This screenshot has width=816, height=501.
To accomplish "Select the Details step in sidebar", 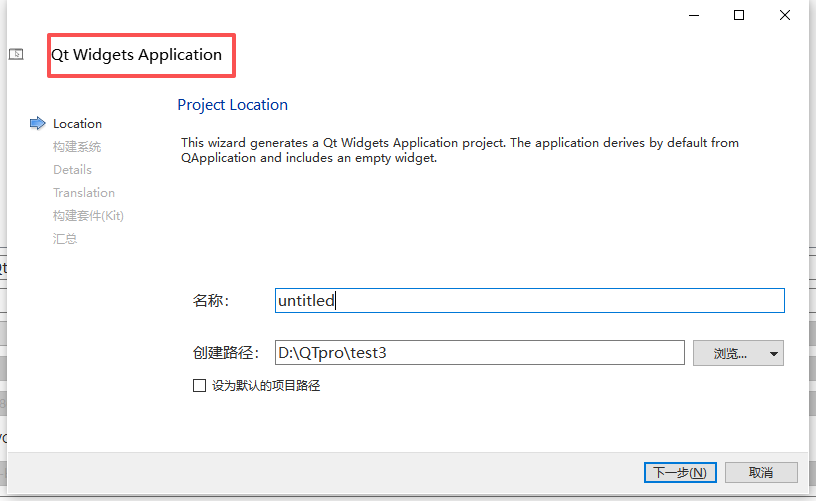I will coord(72,170).
